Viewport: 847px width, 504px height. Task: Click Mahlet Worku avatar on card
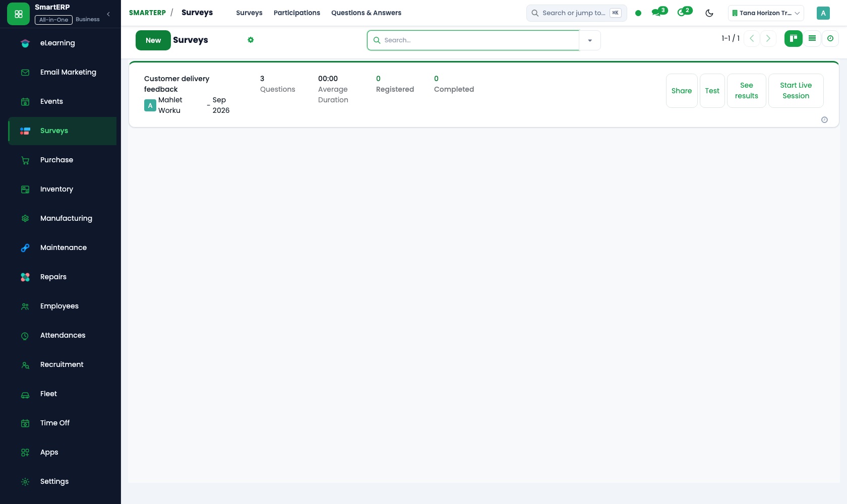(x=150, y=105)
